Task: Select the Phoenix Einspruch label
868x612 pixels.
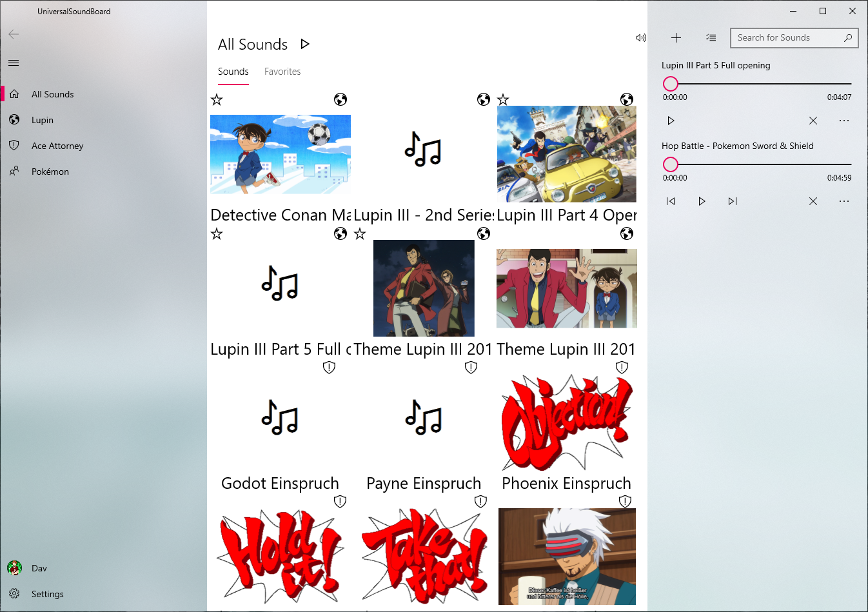Action: (566, 483)
